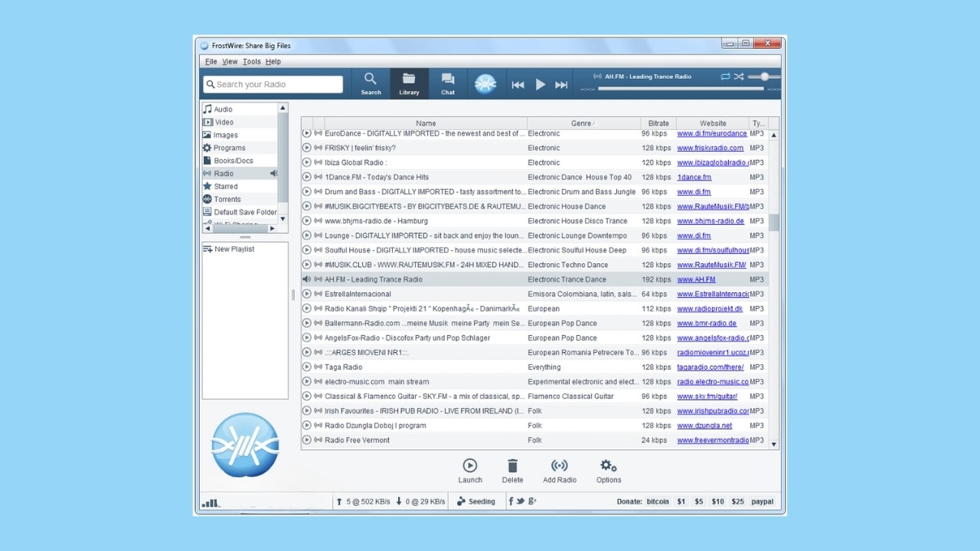Open the Help menu

tap(273, 61)
